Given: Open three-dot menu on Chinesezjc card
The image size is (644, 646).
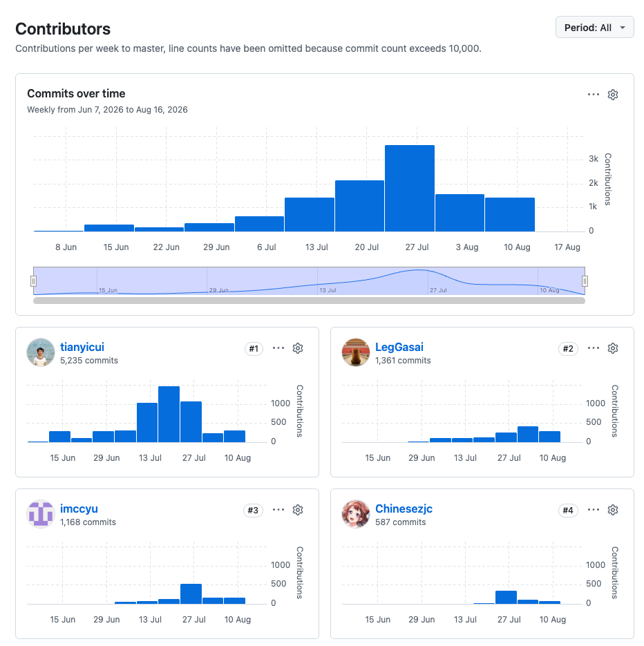Looking at the screenshot, I should pos(594,510).
